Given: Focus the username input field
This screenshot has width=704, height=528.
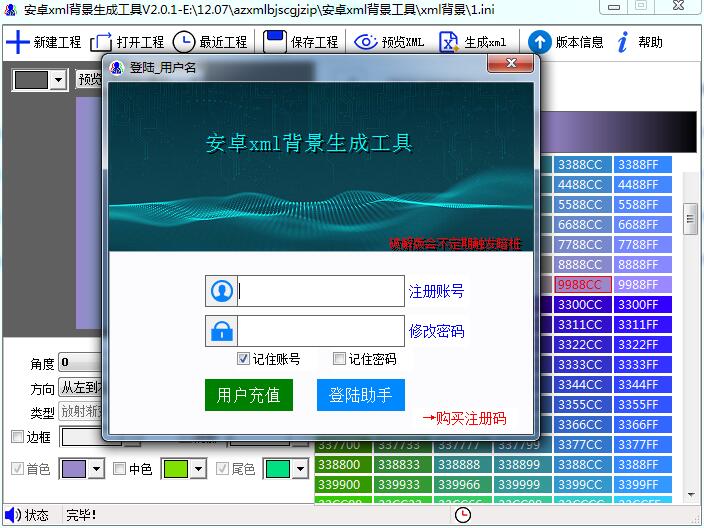Looking at the screenshot, I should pyautogui.click(x=321, y=291).
